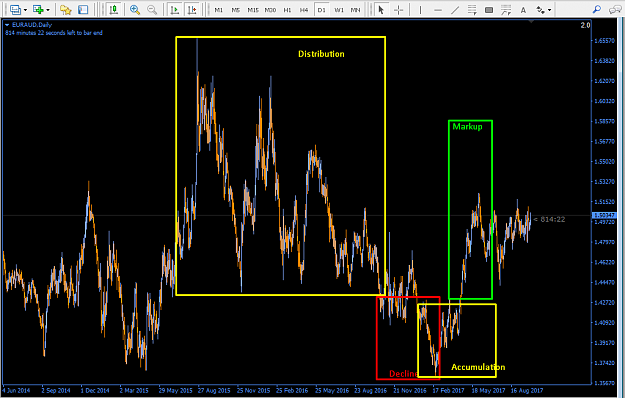Click the EURAUD,Daily chart title
Viewport: 625px width, 398px height.
point(32,25)
